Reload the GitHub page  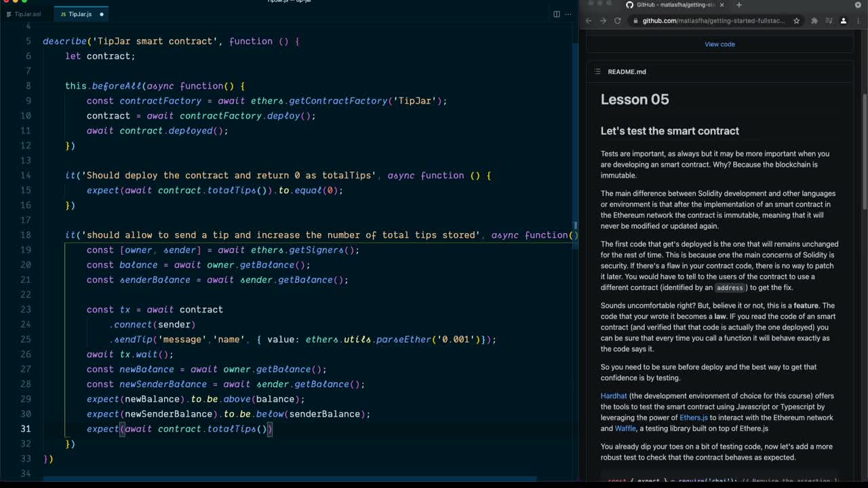(x=618, y=20)
